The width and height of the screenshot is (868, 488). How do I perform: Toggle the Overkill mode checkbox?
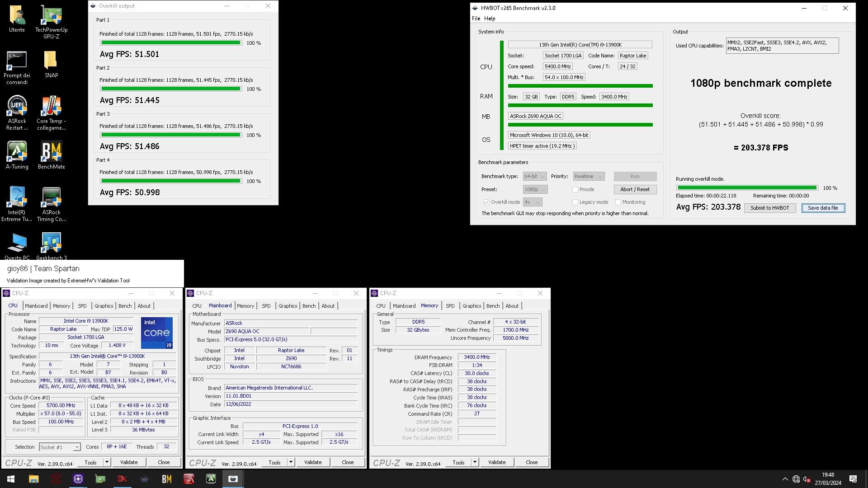486,202
